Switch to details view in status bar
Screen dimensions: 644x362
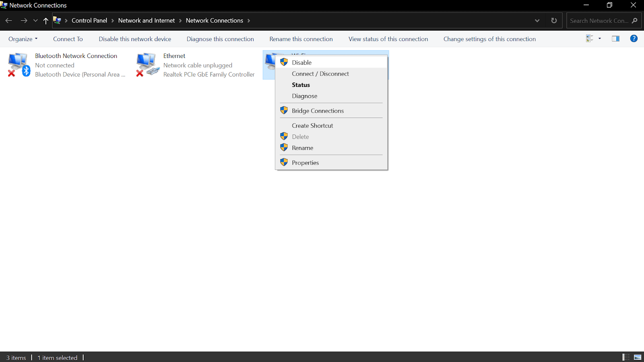click(x=626, y=357)
